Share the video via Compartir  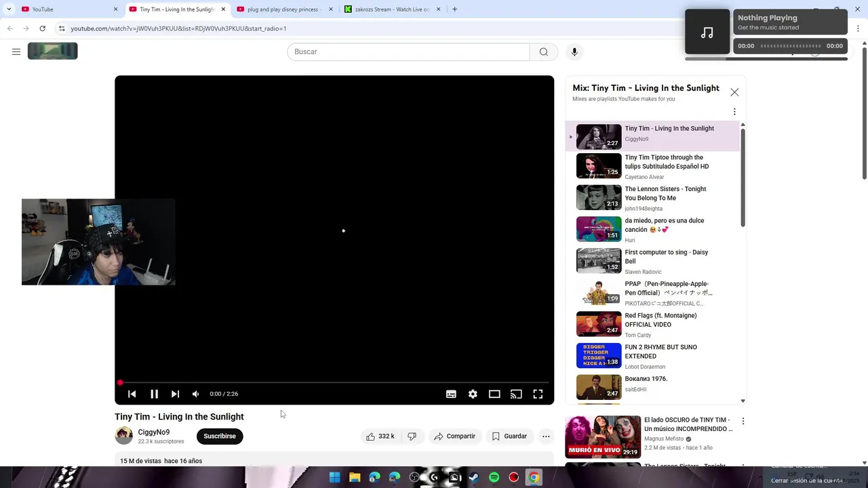(x=455, y=436)
